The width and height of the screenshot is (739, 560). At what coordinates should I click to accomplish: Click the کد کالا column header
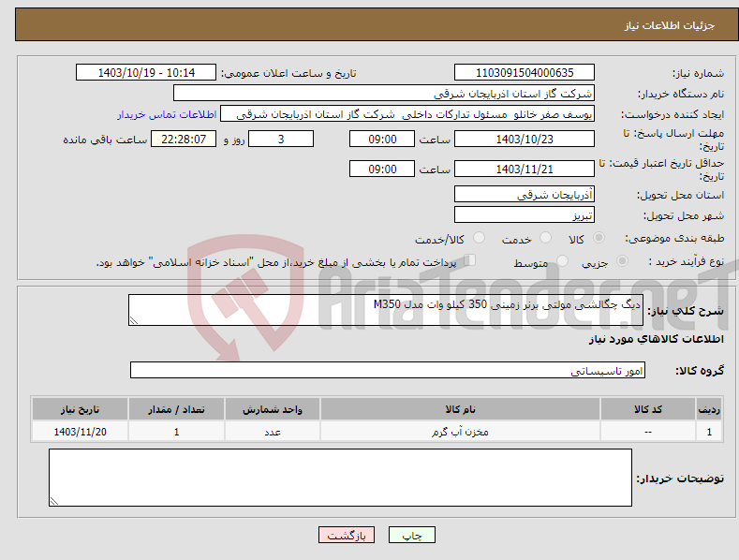coord(648,409)
